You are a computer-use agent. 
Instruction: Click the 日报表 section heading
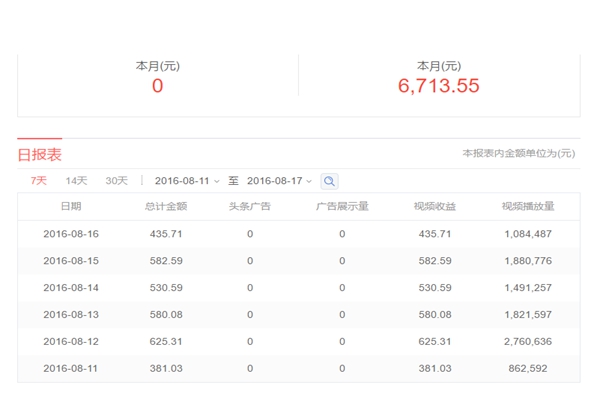click(x=40, y=154)
